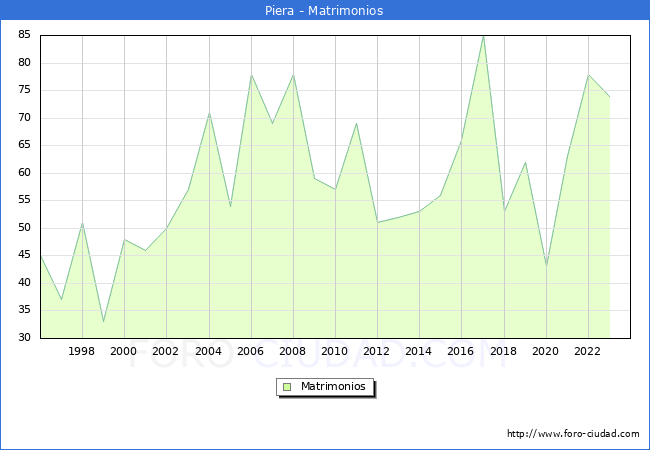This screenshot has height=450, width=650.
Task: Click the 30 y-axis label
Action: [x=24, y=338]
